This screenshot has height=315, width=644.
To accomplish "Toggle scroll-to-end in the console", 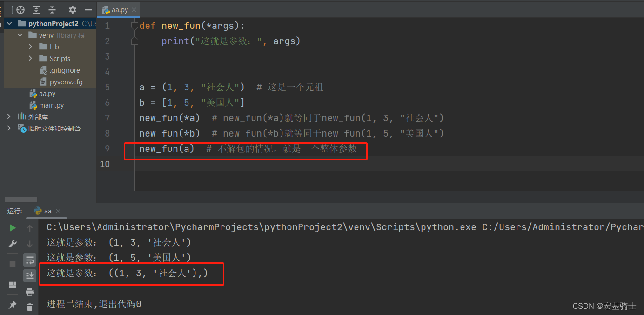I will (x=30, y=275).
